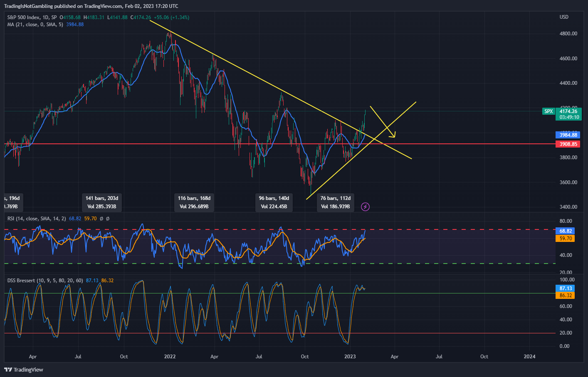This screenshot has width=588, height=377.
Task: Open the TradingView logo at bottom left
Action: coord(24,370)
